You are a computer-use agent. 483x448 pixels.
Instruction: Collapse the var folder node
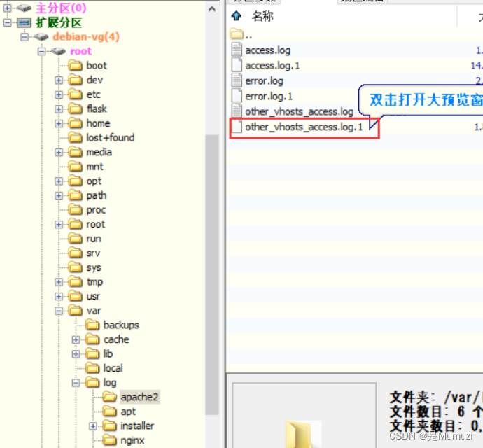[59, 311]
